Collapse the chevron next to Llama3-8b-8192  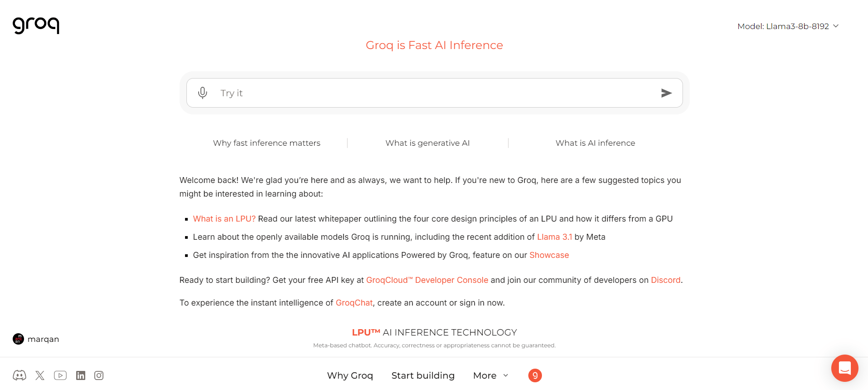pos(836,26)
